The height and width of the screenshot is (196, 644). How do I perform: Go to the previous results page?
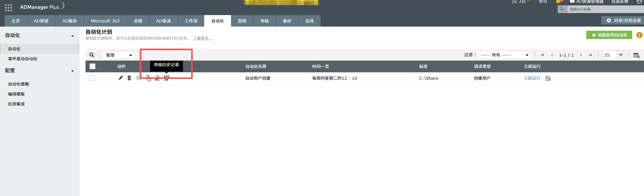(x=552, y=55)
